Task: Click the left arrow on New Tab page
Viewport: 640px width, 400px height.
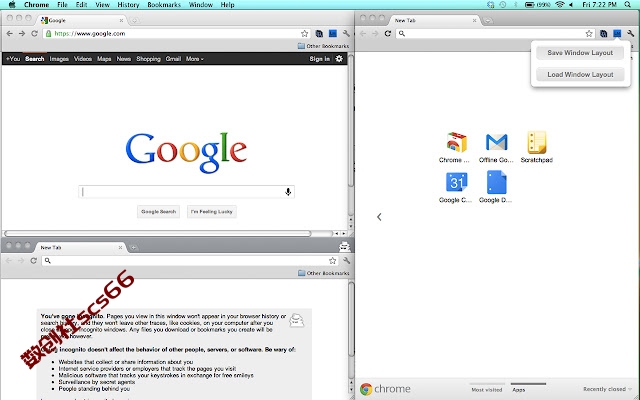Action: [379, 217]
